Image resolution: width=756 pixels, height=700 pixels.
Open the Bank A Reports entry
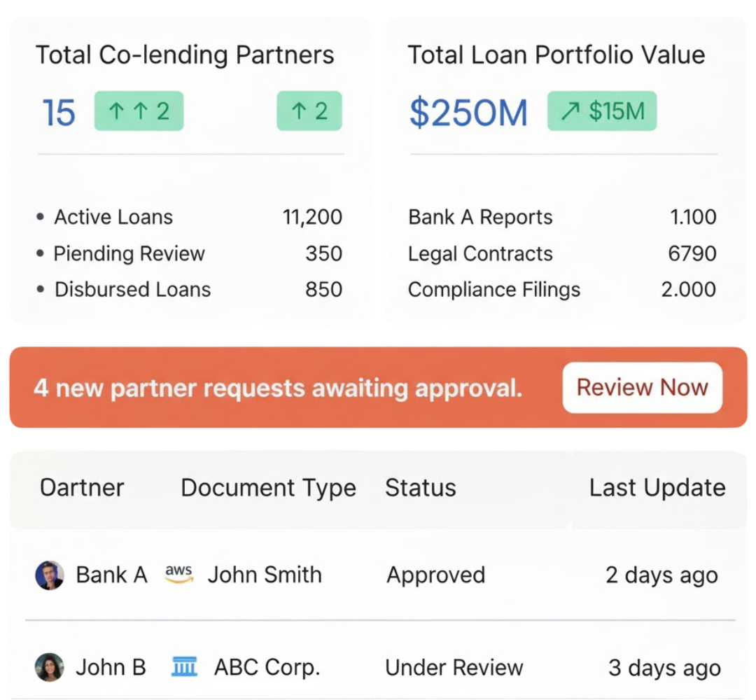[480, 217]
